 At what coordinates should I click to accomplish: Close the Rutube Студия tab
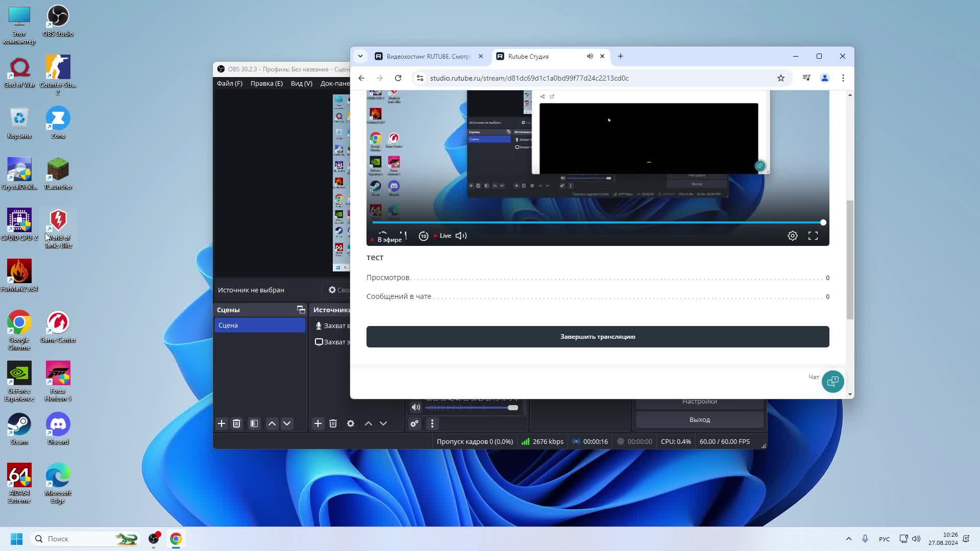pyautogui.click(x=602, y=56)
